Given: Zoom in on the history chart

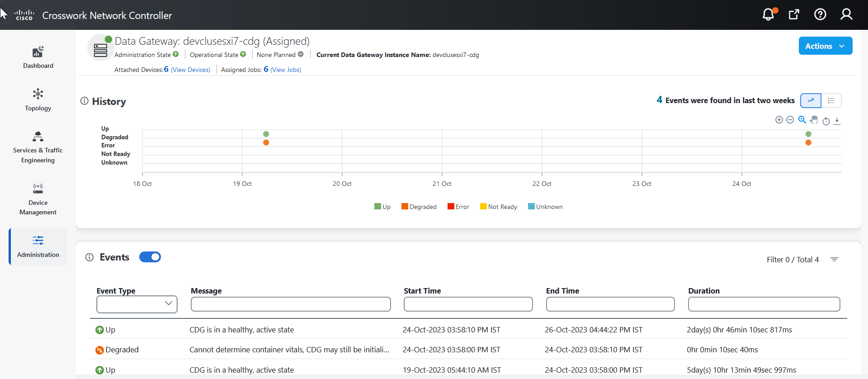Looking at the screenshot, I should pos(779,120).
